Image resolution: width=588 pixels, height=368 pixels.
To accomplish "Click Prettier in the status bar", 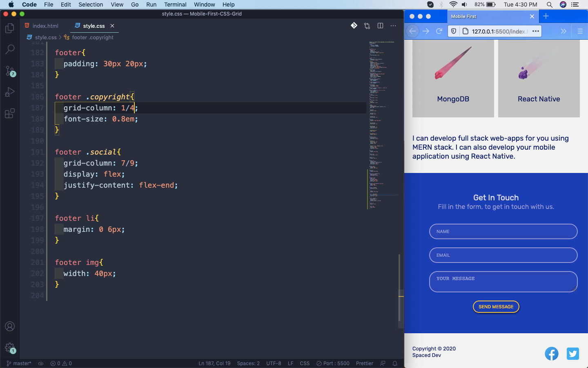I will click(x=364, y=363).
